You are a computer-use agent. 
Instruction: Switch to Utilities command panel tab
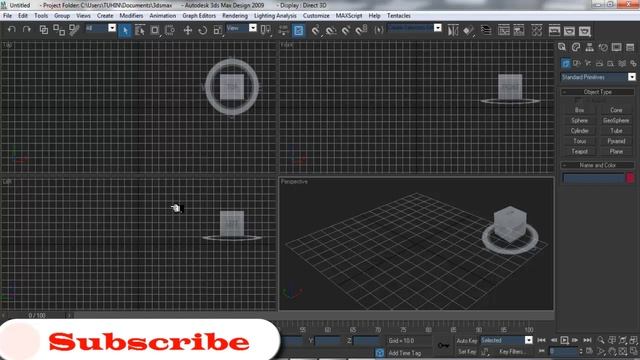pos(630,47)
